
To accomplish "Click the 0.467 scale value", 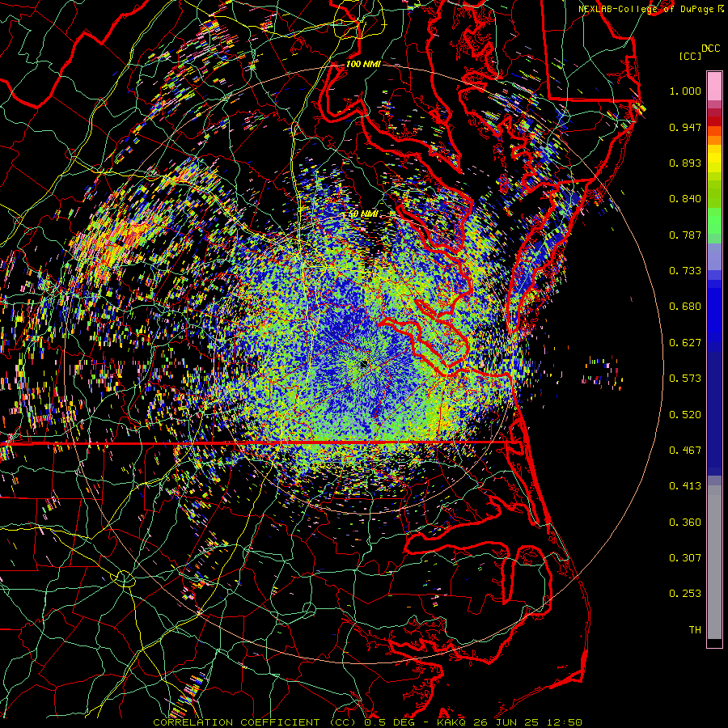I will tap(685, 451).
